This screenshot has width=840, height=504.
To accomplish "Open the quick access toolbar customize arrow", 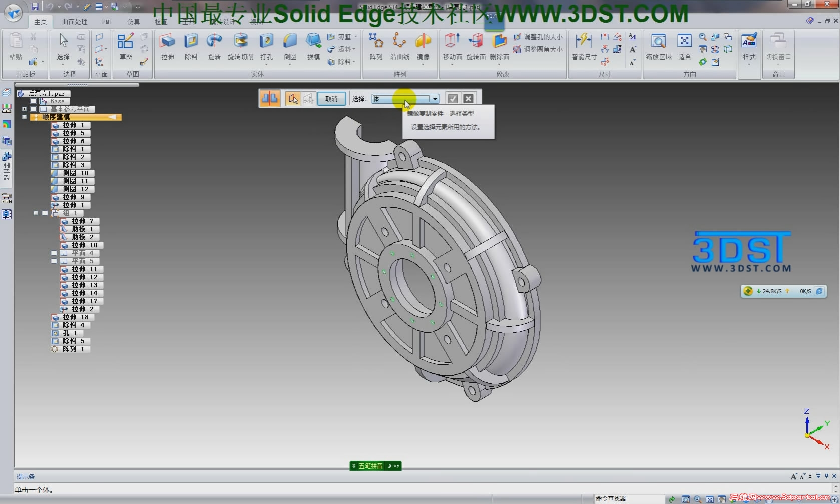I will click(138, 7).
